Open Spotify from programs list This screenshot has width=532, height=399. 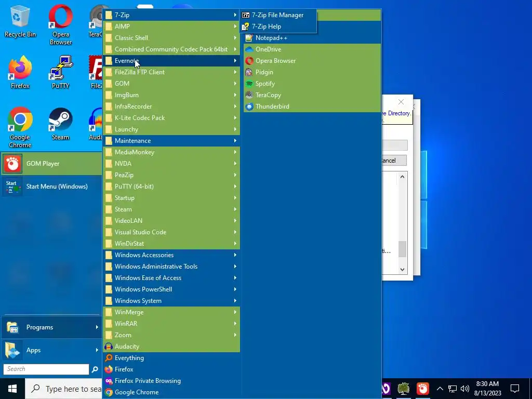(x=312, y=84)
